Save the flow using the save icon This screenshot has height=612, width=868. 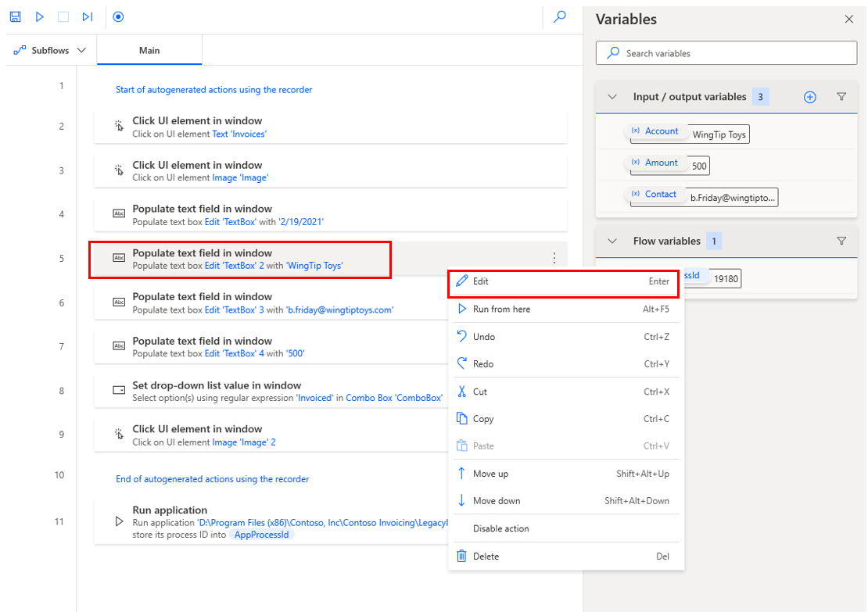click(14, 16)
